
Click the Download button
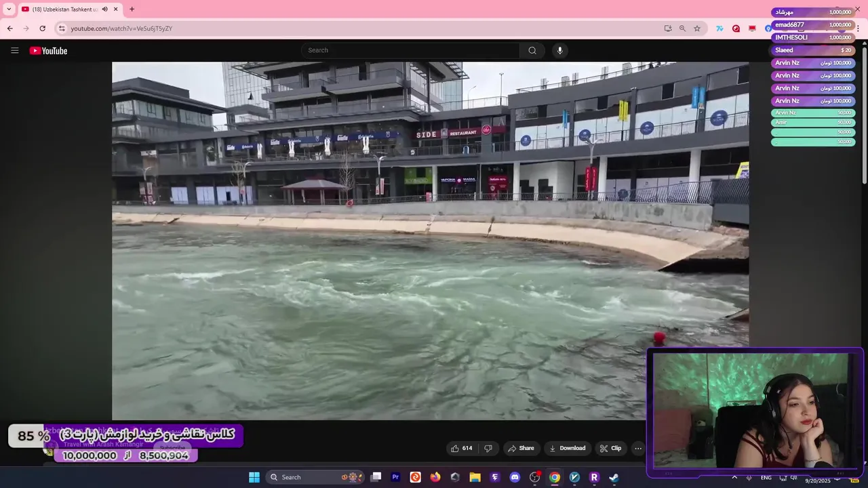568,448
